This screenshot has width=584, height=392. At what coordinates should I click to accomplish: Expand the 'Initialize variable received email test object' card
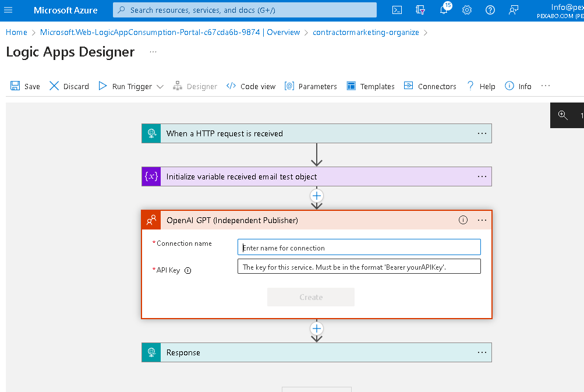tap(317, 176)
